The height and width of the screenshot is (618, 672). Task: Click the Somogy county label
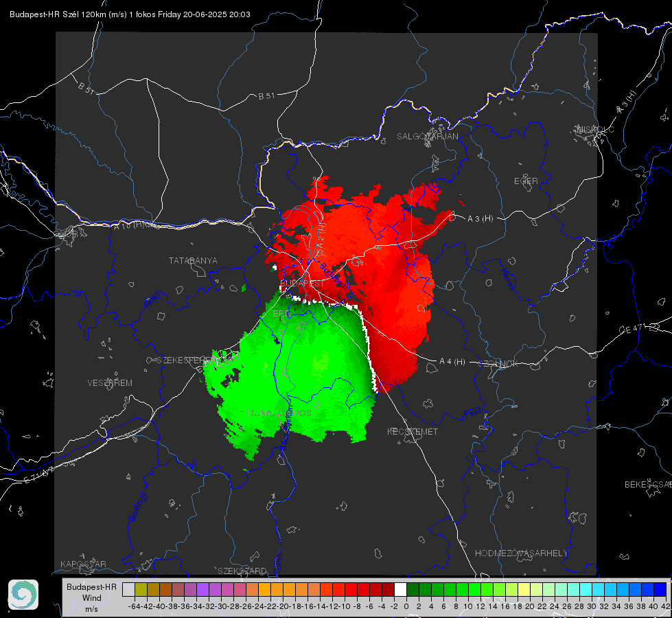138,507
